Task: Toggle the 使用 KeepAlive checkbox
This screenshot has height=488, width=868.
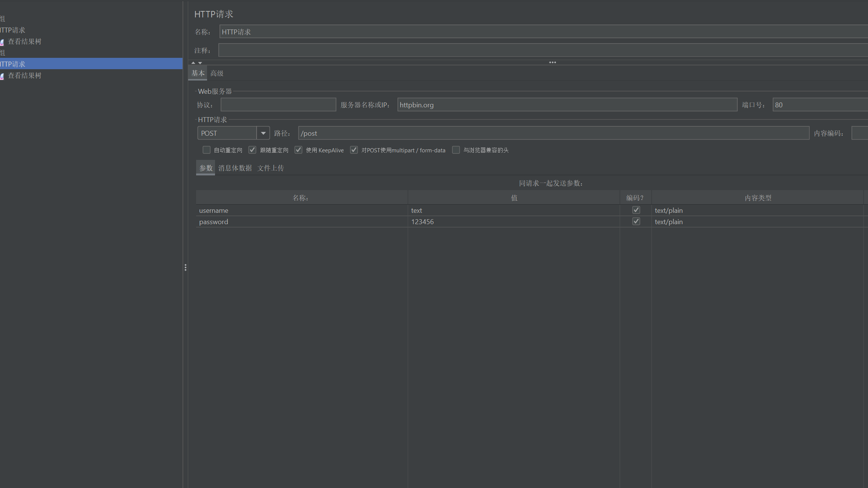Action: (x=299, y=150)
